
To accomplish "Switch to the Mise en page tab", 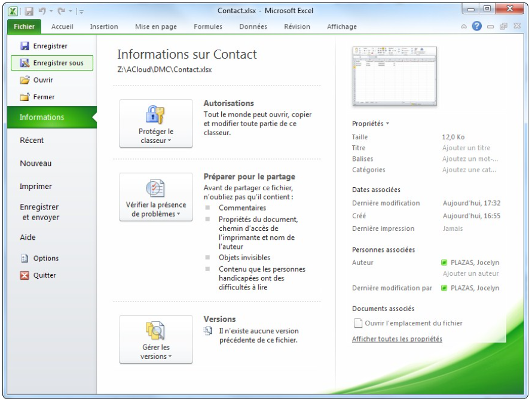I will click(156, 26).
